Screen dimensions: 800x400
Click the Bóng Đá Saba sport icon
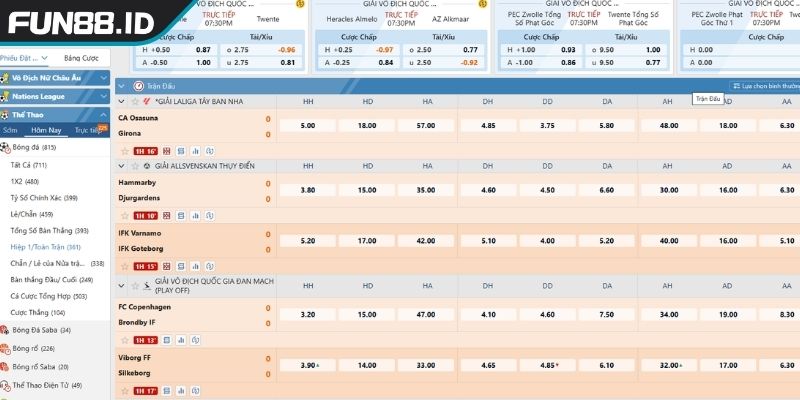5,330
